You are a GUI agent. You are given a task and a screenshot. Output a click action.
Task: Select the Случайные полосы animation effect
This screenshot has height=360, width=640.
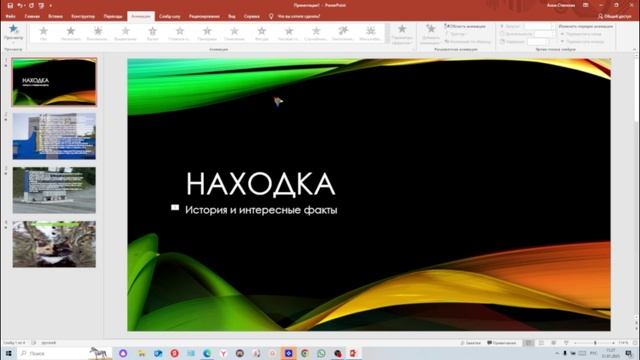(316, 33)
